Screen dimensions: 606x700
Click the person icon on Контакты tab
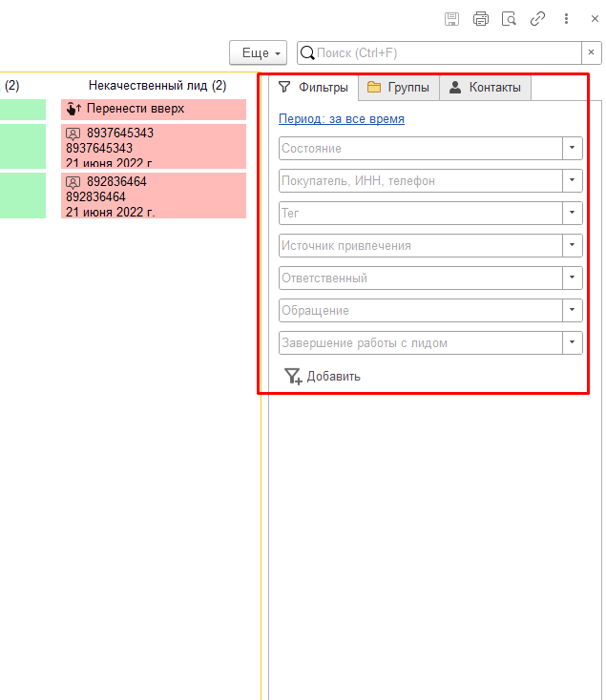point(455,87)
